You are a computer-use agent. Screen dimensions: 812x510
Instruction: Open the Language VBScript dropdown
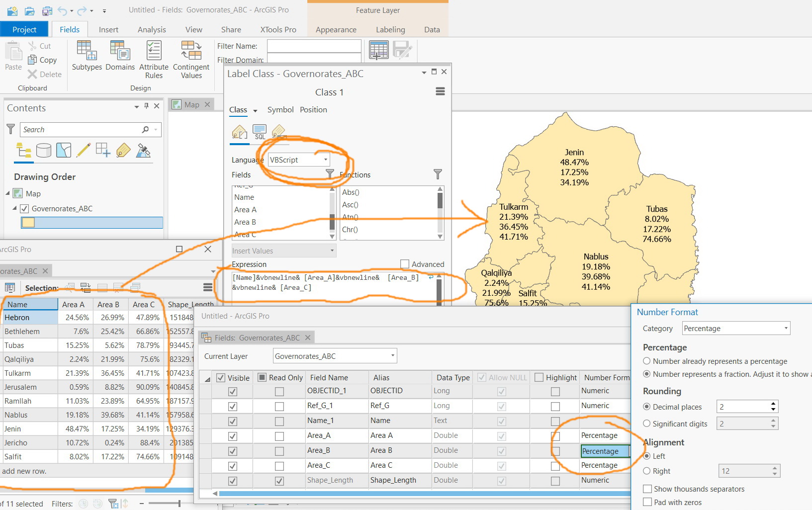point(299,160)
